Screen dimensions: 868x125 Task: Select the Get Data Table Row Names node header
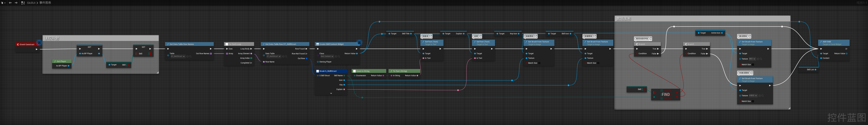pyautogui.click(x=189, y=44)
